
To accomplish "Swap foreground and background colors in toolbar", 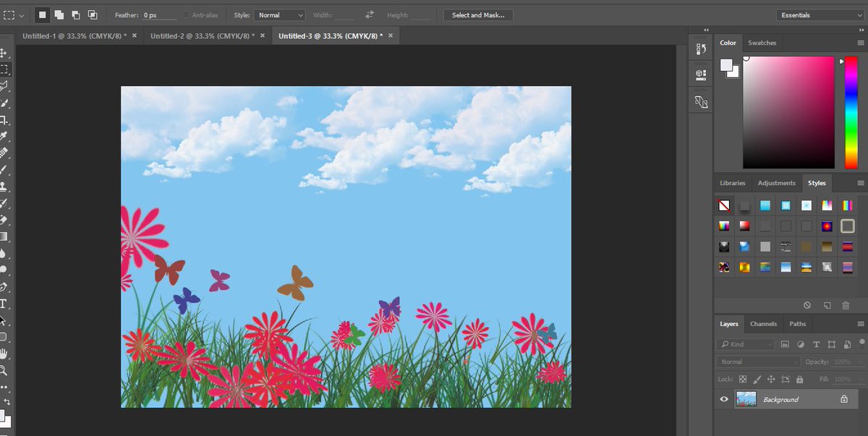I will [7, 401].
